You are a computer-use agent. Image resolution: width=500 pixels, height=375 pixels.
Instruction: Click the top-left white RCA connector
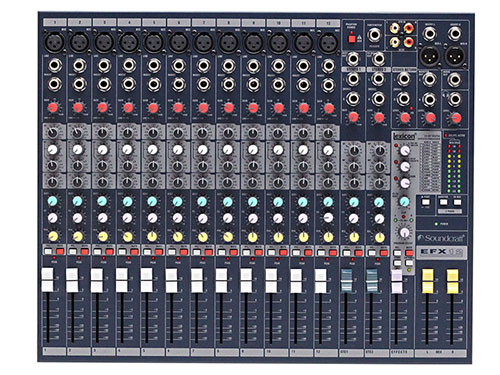click(x=395, y=28)
